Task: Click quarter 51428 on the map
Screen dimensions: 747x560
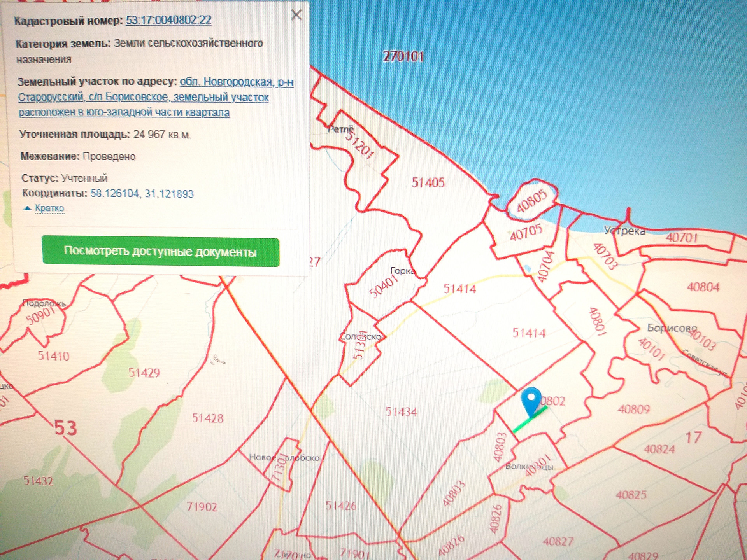Action: click(x=208, y=418)
